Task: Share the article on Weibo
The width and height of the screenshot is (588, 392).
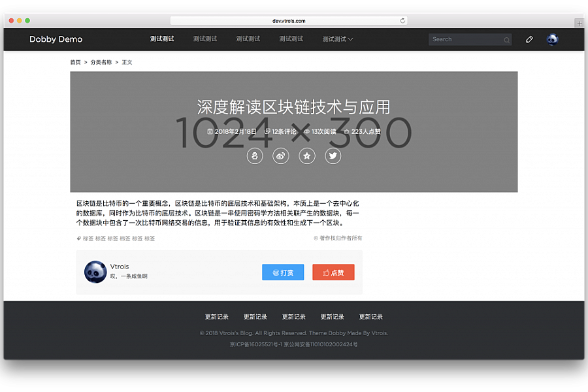Action: pyautogui.click(x=280, y=155)
